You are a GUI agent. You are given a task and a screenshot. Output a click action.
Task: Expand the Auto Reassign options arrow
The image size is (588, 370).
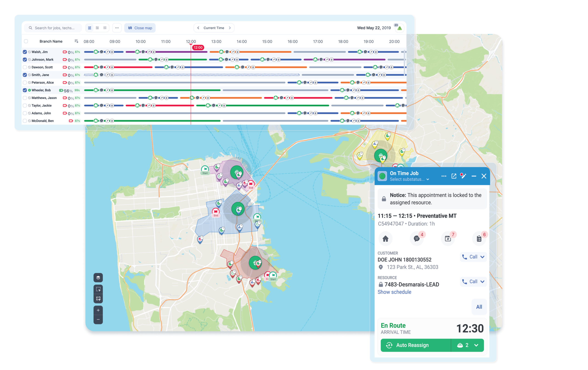[476, 345]
